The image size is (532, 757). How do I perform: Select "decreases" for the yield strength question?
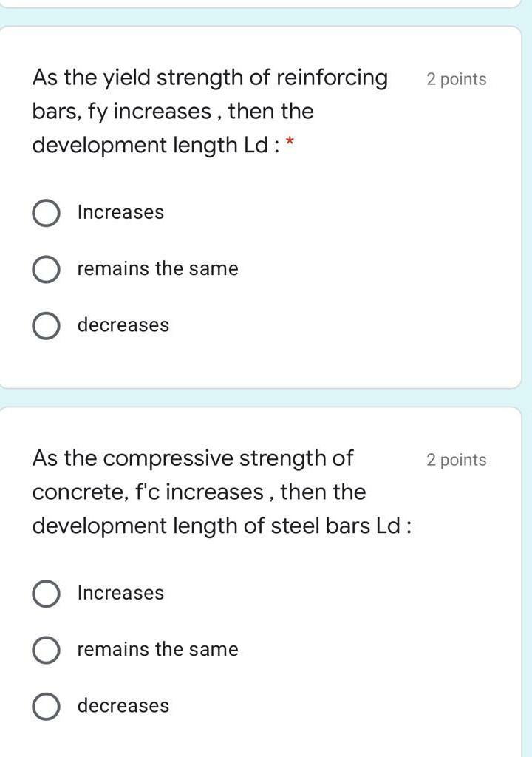(x=46, y=325)
